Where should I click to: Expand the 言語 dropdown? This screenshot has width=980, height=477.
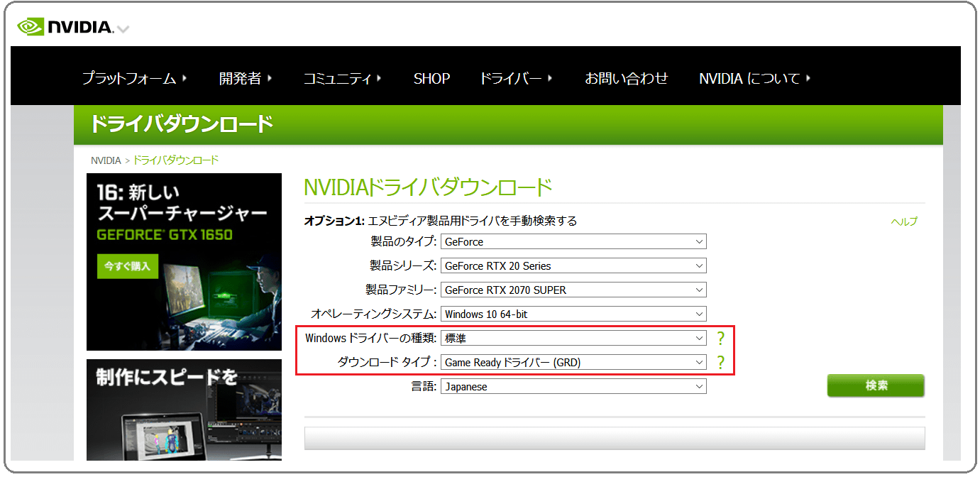[573, 387]
